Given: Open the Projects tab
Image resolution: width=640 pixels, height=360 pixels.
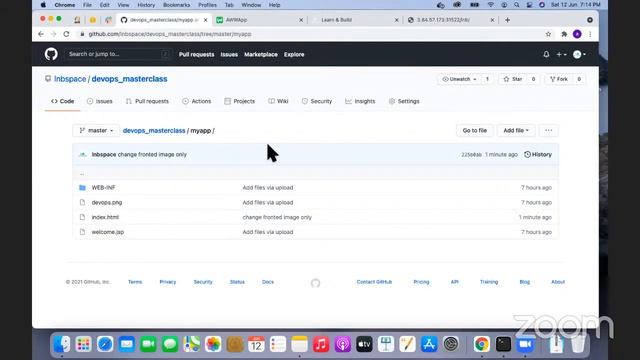Looking at the screenshot, I should click(x=240, y=101).
